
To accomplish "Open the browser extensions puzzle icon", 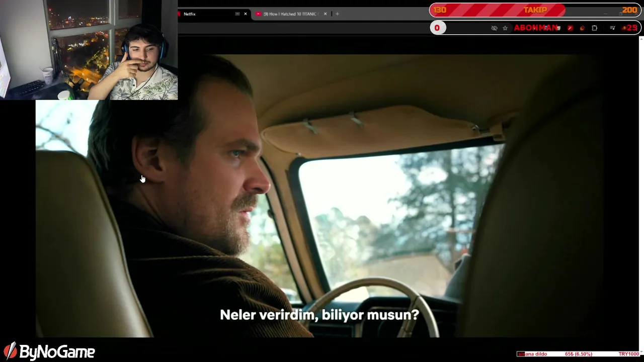I will point(595,28).
